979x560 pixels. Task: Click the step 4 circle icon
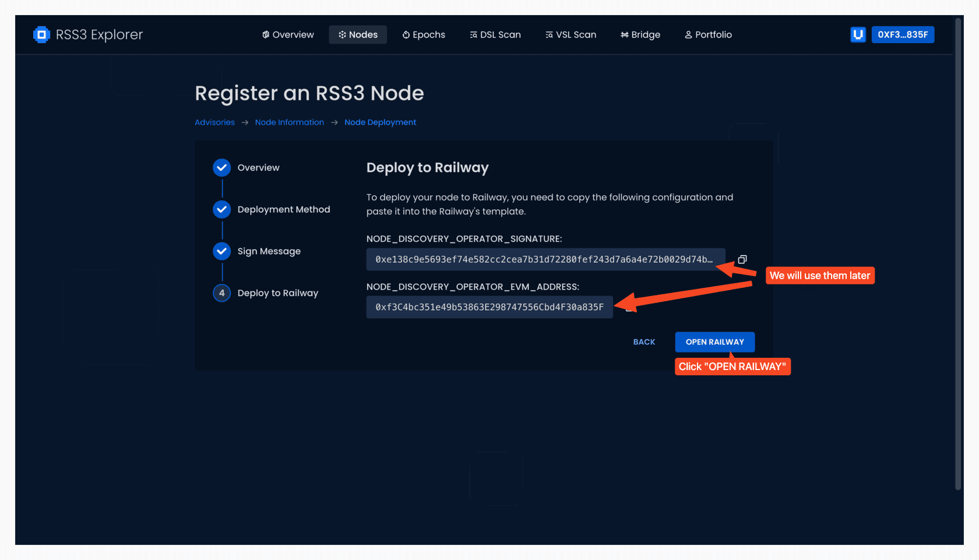point(221,293)
